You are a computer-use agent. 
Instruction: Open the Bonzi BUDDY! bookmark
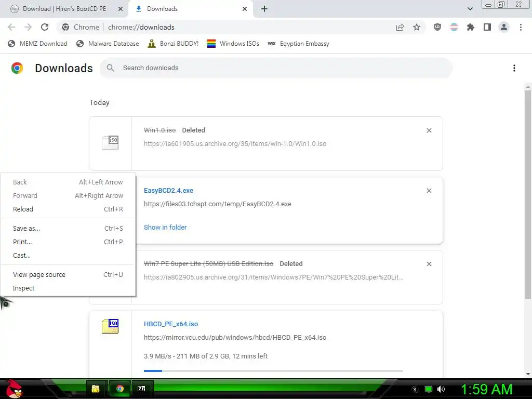point(173,44)
